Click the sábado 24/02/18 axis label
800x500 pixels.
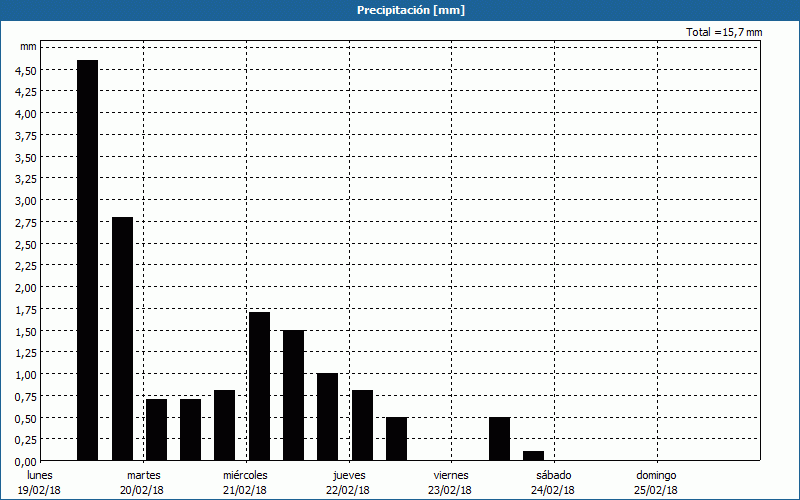[553, 482]
